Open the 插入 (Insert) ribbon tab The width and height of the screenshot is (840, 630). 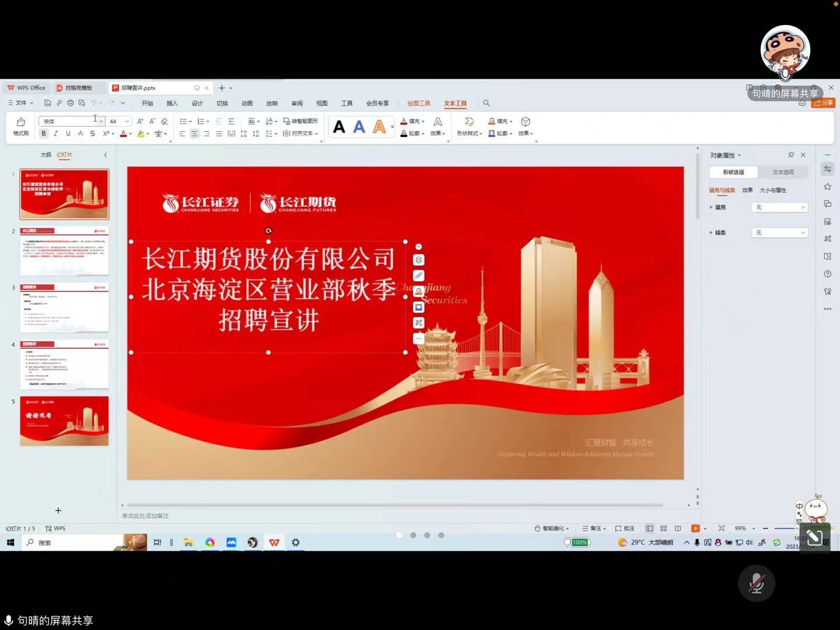[x=172, y=103]
